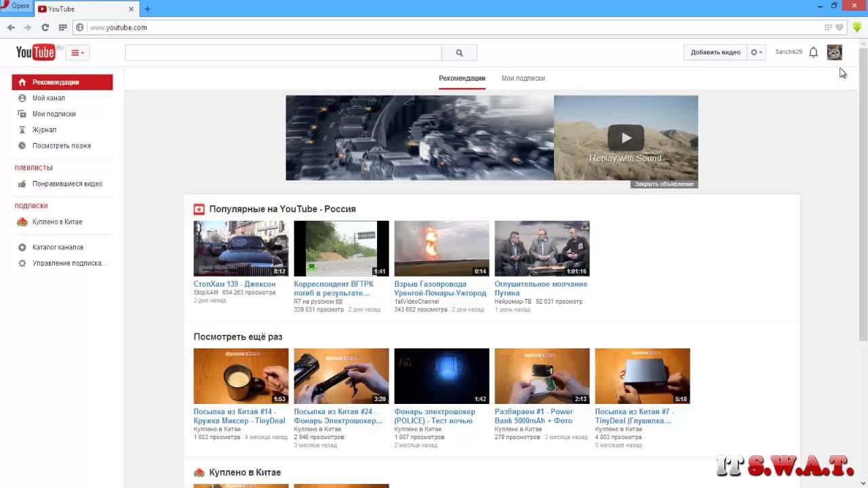Click the Sanchik29 username
The height and width of the screenshot is (488, 868).
pyautogui.click(x=789, y=52)
